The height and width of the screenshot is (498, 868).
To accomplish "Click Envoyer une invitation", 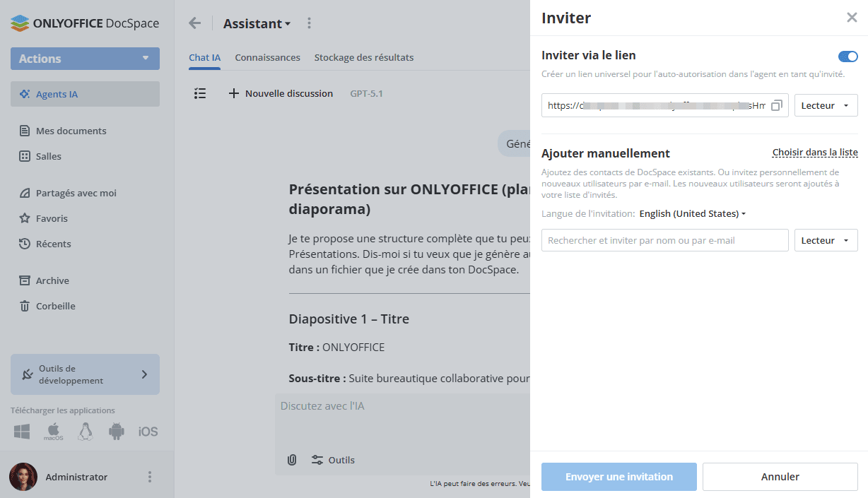I will [618, 477].
